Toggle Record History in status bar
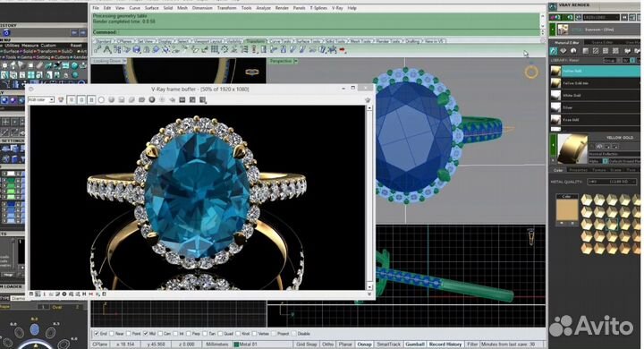644x349 pixels. tap(445, 344)
